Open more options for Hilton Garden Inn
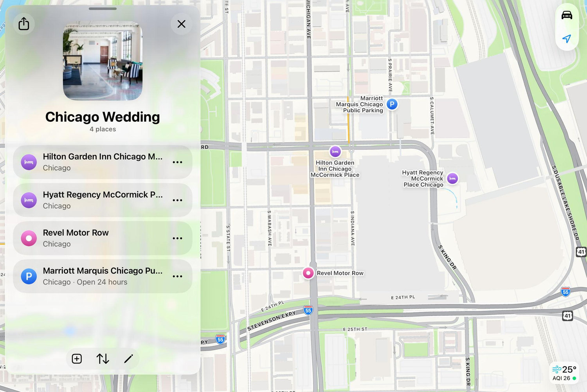 click(177, 162)
